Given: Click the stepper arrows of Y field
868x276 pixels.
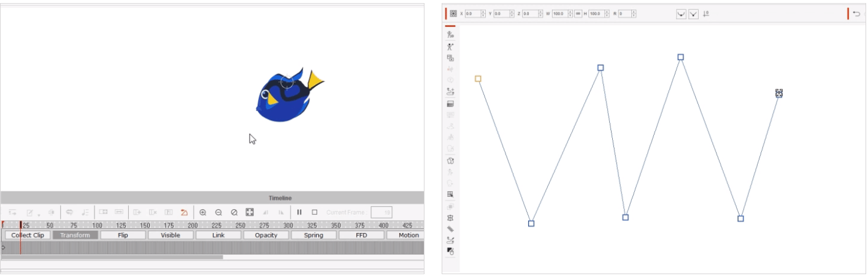Looking at the screenshot, I should 512,13.
